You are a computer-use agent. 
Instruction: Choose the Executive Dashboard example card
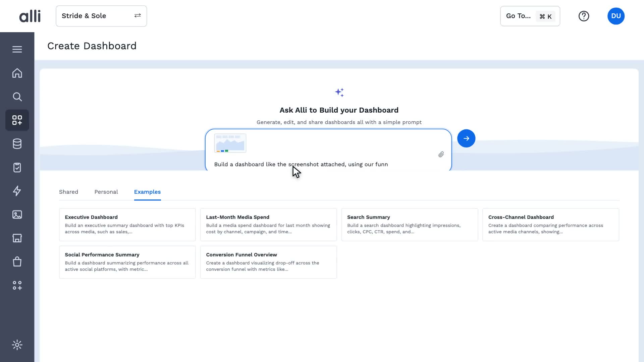127,225
